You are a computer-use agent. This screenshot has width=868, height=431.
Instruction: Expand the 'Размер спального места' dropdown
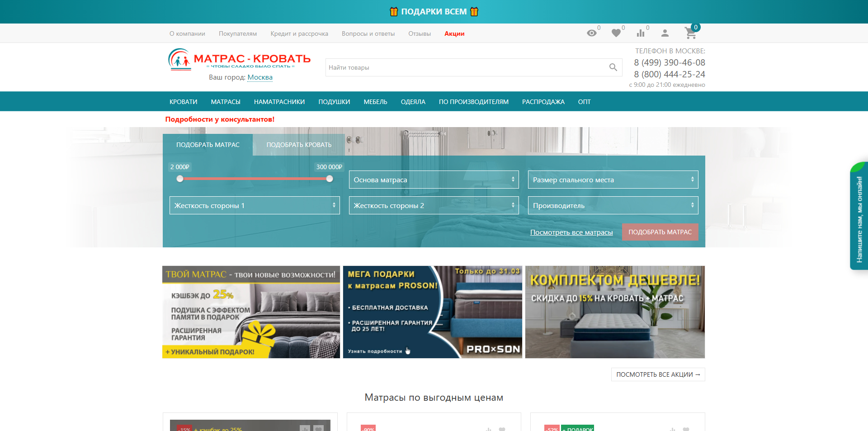[x=613, y=180]
